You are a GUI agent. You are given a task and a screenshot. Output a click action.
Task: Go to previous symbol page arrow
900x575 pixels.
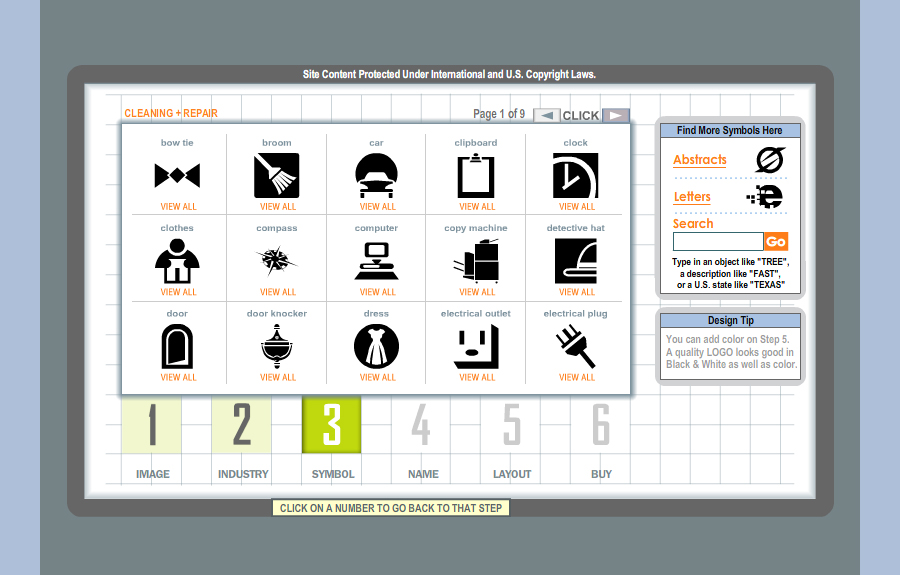546,115
